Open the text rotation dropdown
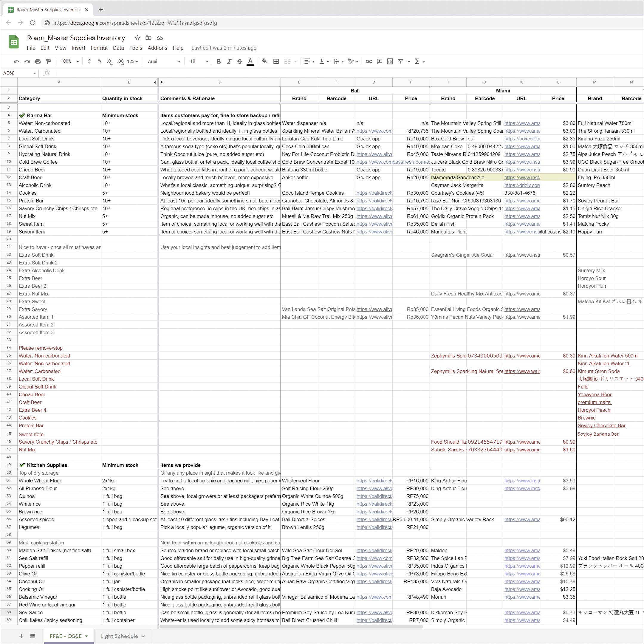Screen dimensions: 644x644 353,61
